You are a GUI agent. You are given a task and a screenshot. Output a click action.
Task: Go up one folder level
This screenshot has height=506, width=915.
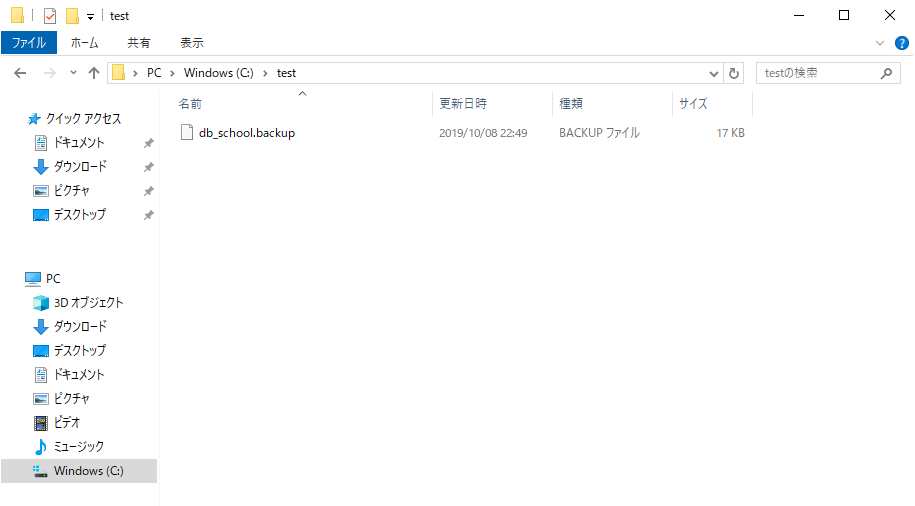pyautogui.click(x=94, y=73)
